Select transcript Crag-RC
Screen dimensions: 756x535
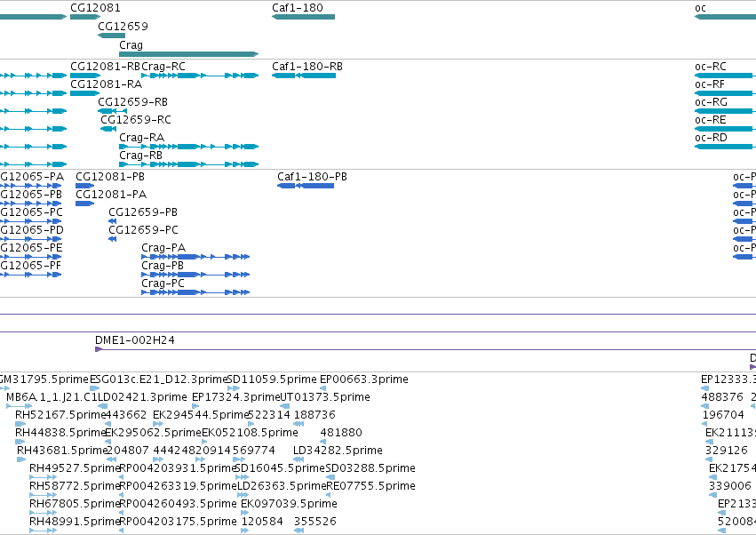click(200, 76)
